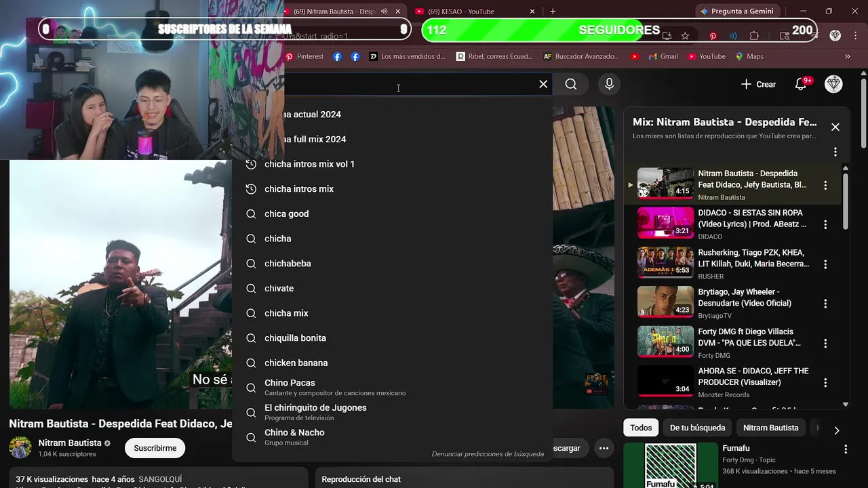Open Fumafu video thumbnail

(x=671, y=465)
